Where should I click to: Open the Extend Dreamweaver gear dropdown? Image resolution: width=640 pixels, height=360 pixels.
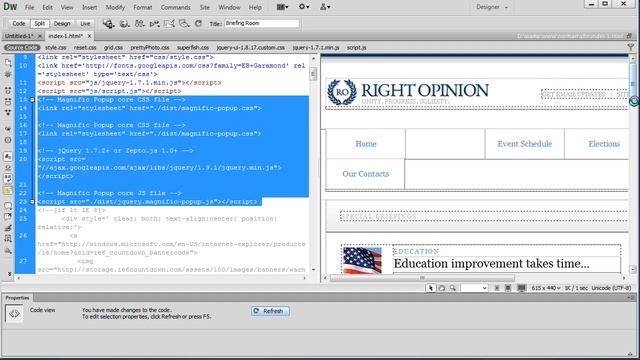coord(304,7)
